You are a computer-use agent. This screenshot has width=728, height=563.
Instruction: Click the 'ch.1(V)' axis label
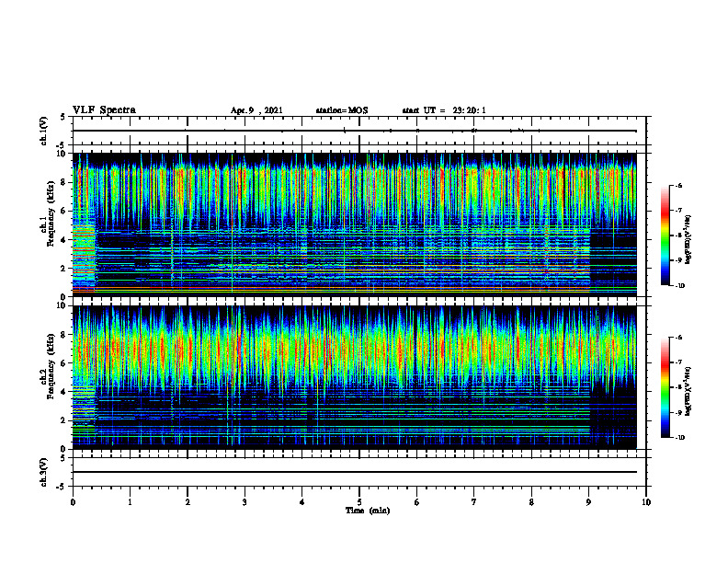coord(44,131)
